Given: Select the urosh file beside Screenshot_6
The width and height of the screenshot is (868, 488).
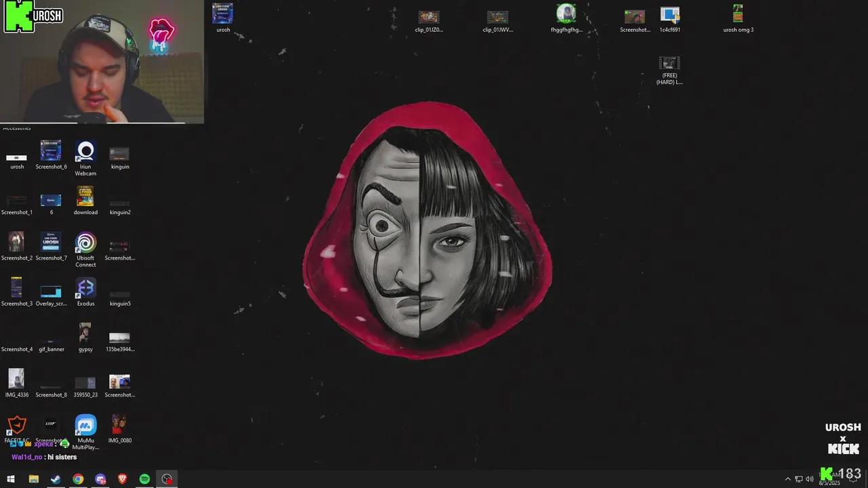Looking at the screenshot, I should (16, 161).
